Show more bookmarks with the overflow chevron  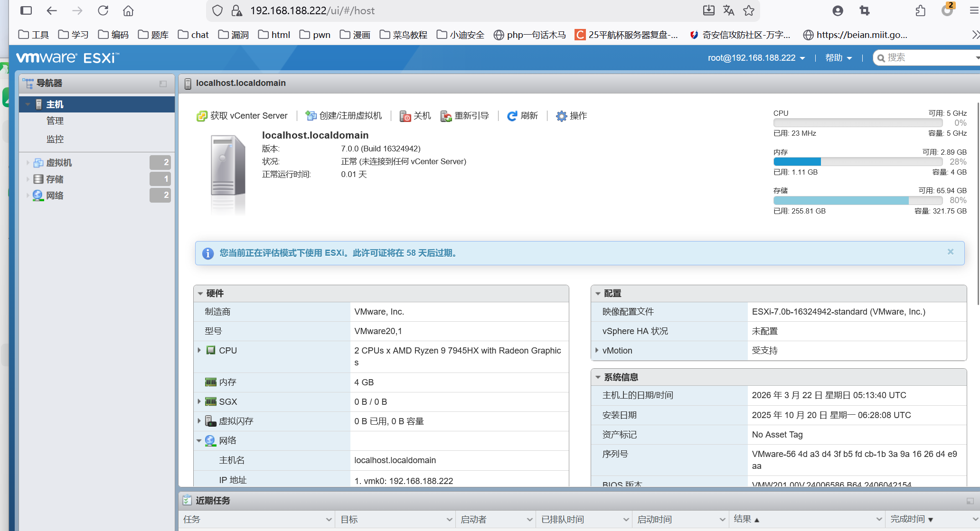(x=975, y=35)
